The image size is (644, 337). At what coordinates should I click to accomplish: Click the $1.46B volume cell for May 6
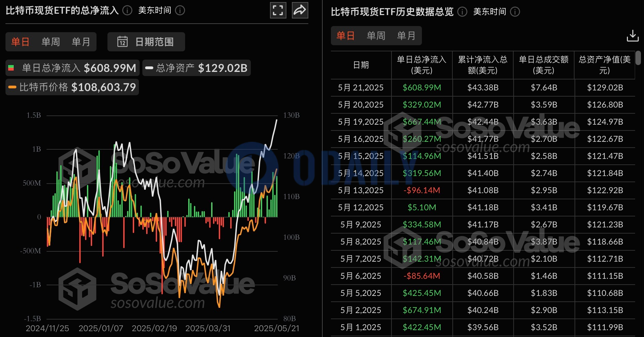[x=544, y=276]
